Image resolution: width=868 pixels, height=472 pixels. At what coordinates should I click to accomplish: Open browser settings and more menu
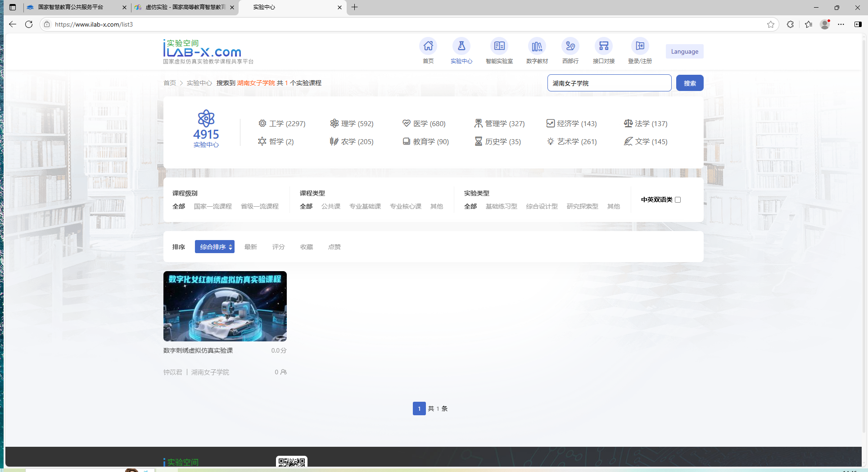tap(841, 24)
